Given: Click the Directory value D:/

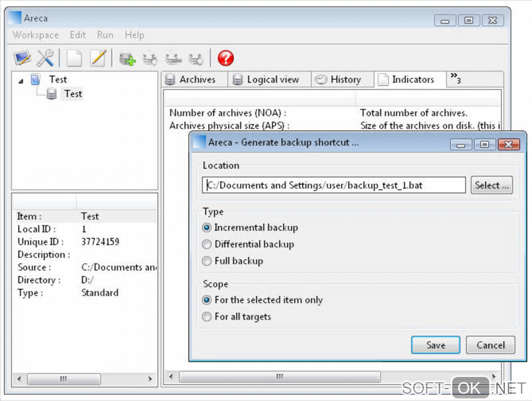Looking at the screenshot, I should (x=88, y=280).
